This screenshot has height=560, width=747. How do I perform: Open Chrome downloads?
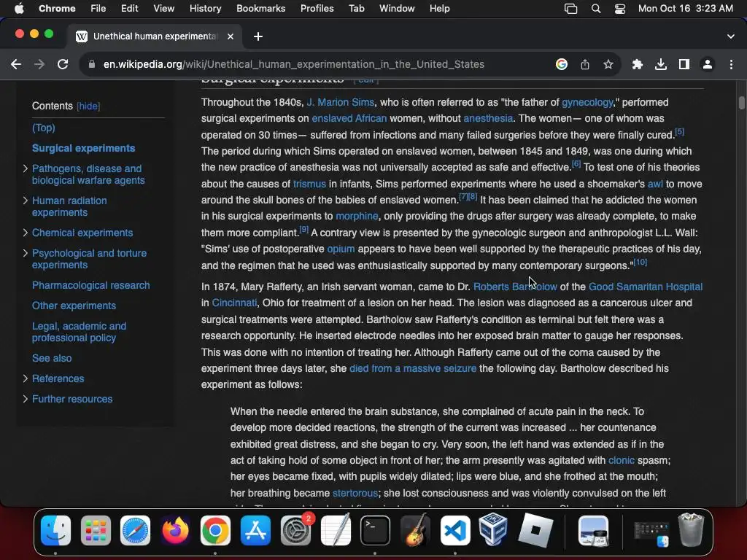pos(660,64)
